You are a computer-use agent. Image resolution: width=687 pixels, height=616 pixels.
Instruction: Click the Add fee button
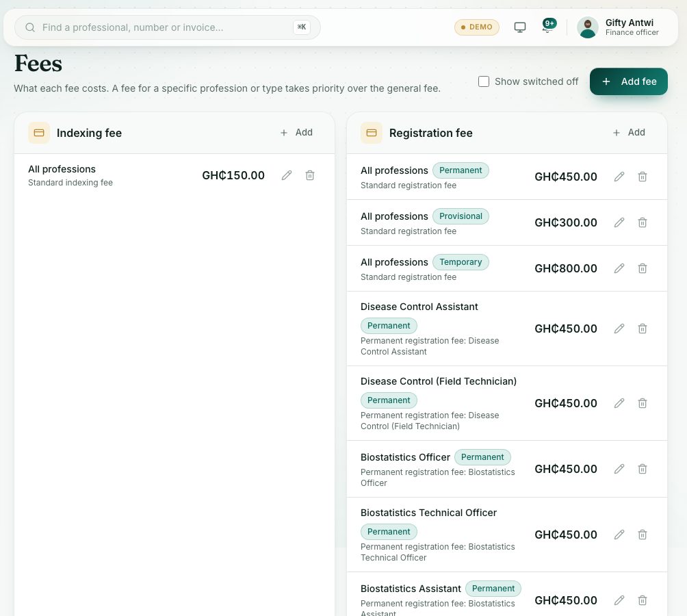(629, 81)
